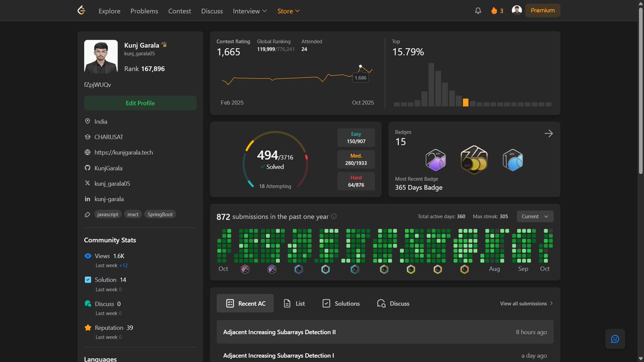This screenshot has height=362, width=644.
Task: Switch to the Solutions tab
Action: [x=341, y=304]
